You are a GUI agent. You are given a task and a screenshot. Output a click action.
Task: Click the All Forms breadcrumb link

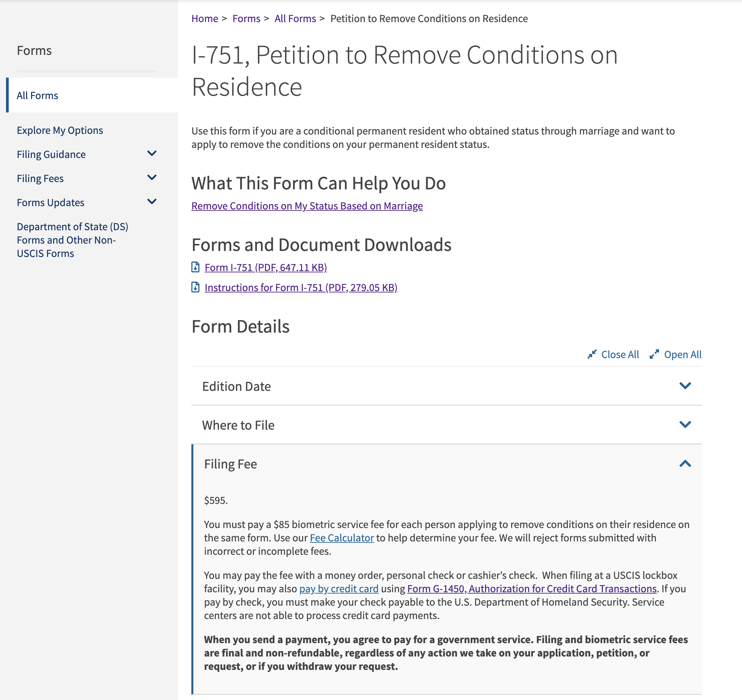pos(295,19)
